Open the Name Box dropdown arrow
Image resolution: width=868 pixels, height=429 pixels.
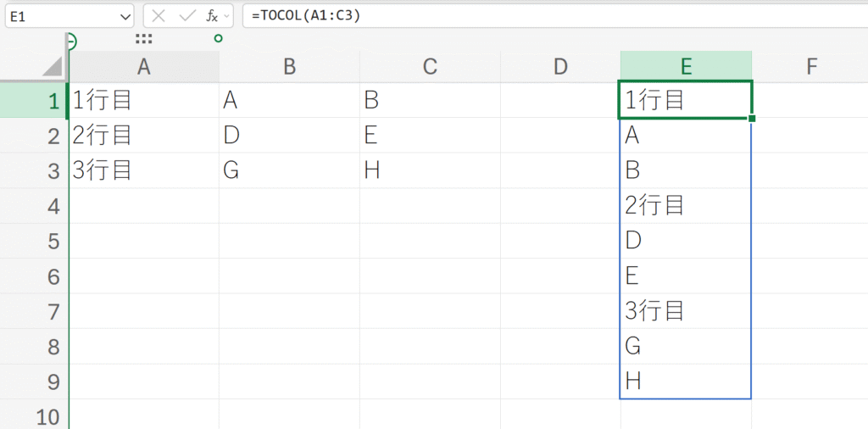126,16
